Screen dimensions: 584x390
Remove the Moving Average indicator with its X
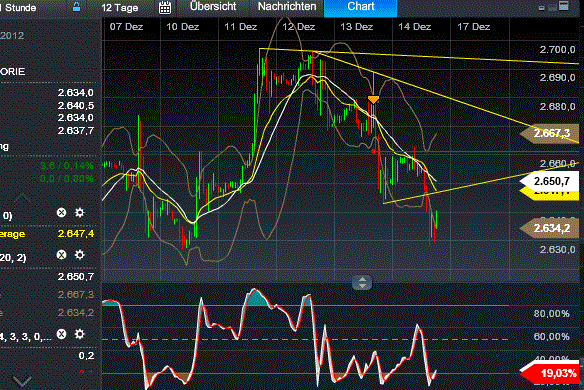click(x=61, y=213)
